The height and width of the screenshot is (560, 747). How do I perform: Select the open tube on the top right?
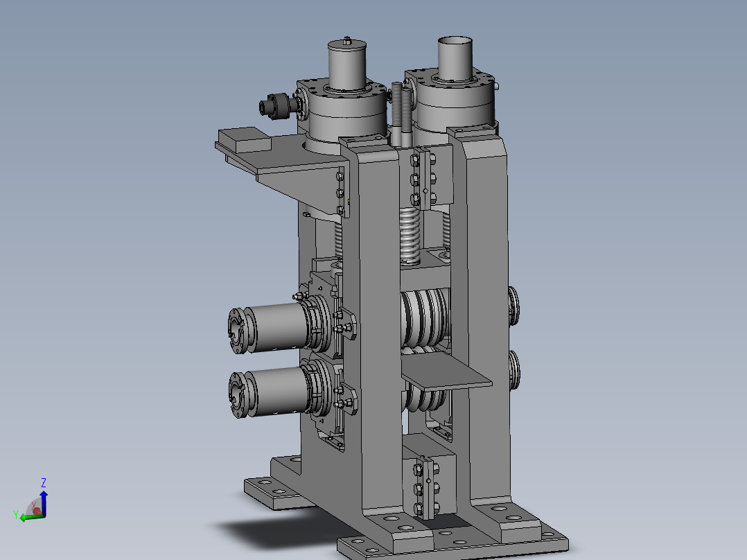pyautogui.click(x=455, y=58)
